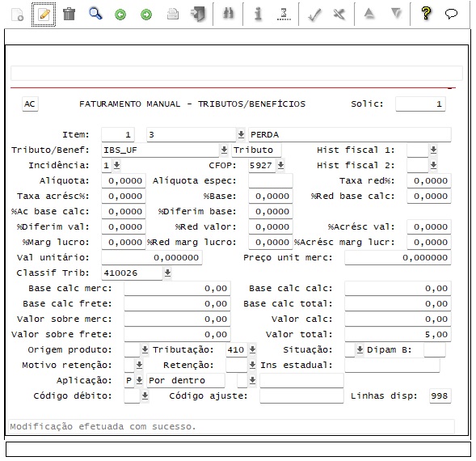This screenshot has height=461, width=476.
Task: Click the magnifying glass search icon
Action: click(95, 14)
